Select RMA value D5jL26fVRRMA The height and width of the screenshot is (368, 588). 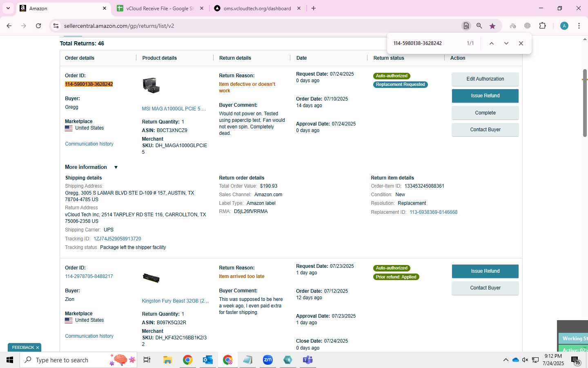pyautogui.click(x=251, y=211)
